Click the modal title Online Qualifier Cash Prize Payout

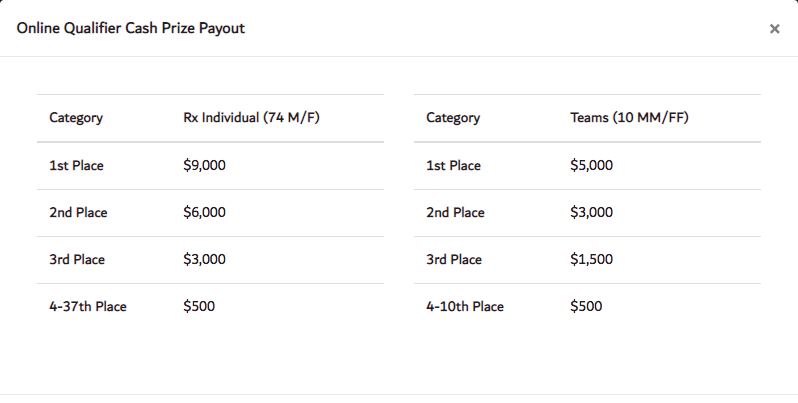(131, 28)
